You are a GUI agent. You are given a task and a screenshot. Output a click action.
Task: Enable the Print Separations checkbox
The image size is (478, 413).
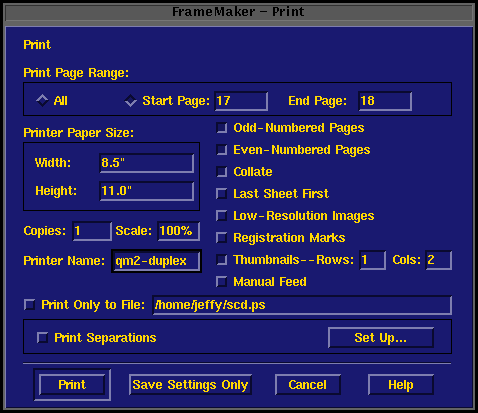43,338
